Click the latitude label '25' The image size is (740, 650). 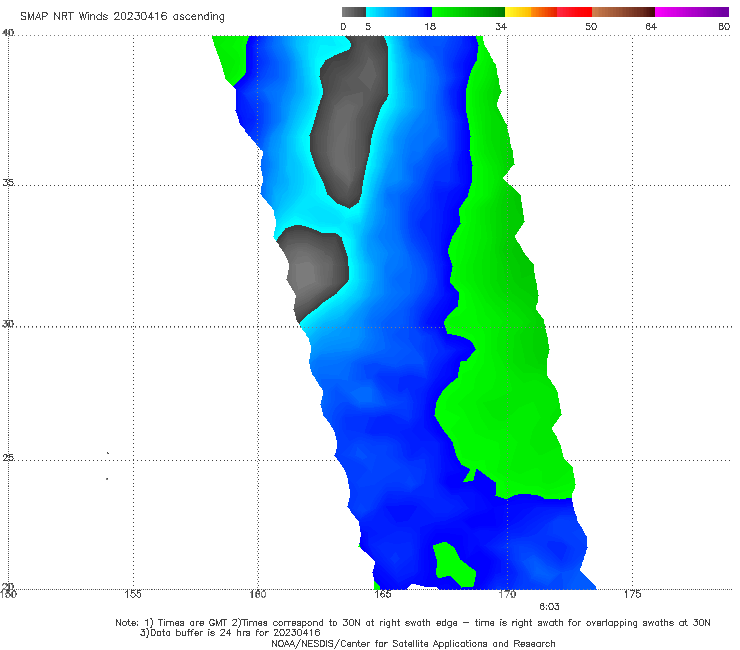[x=8, y=458]
